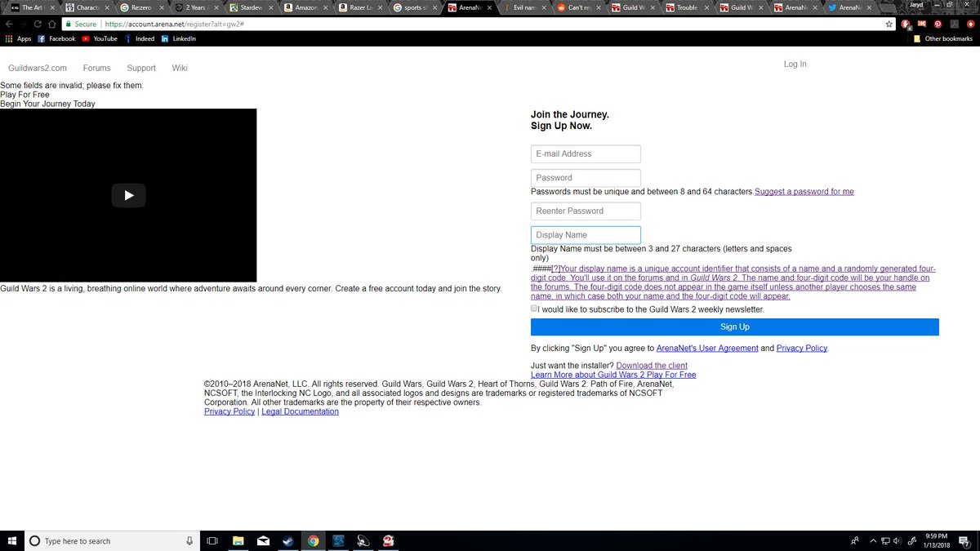Open Steam from the taskbar

point(288,540)
